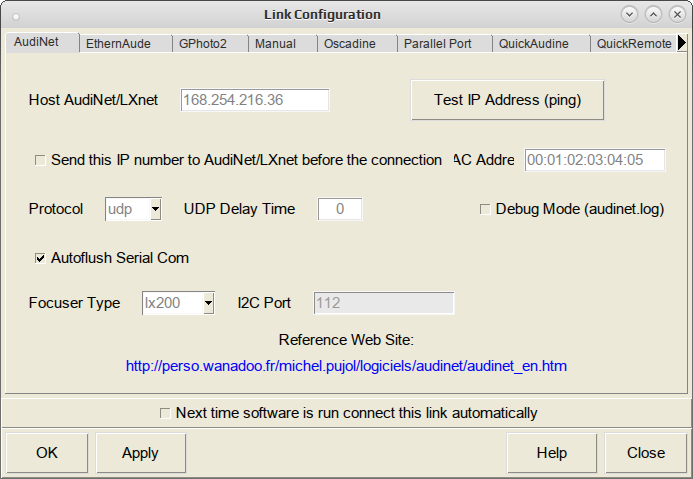Click the window menu dot icon
Viewport: 693px width, 479px height.
(16, 17)
